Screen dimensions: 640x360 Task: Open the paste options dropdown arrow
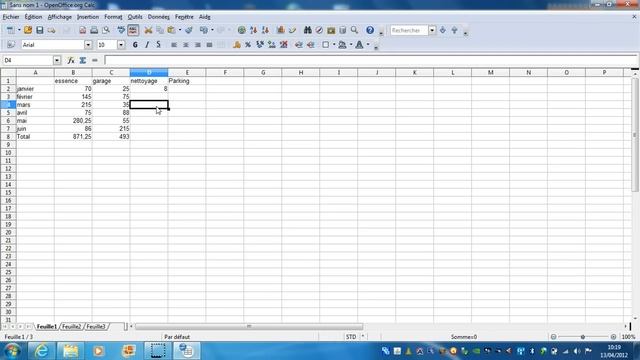pos(180,30)
